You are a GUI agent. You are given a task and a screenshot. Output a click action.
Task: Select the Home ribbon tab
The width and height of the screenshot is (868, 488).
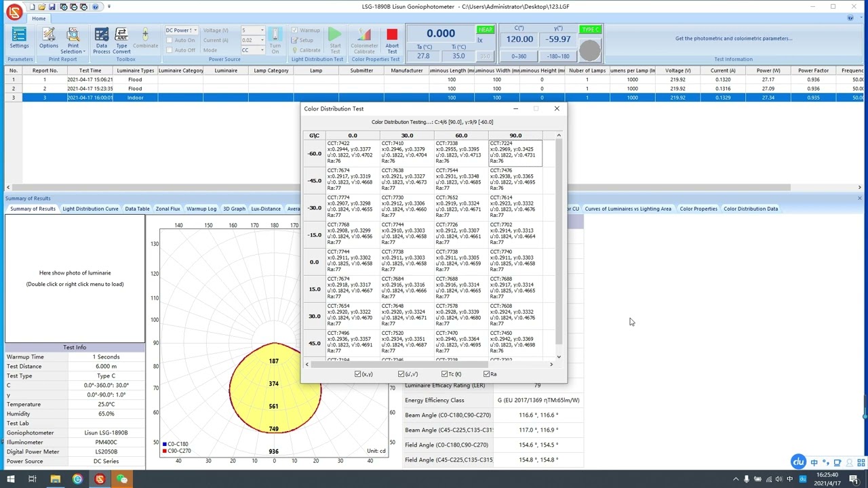point(39,18)
